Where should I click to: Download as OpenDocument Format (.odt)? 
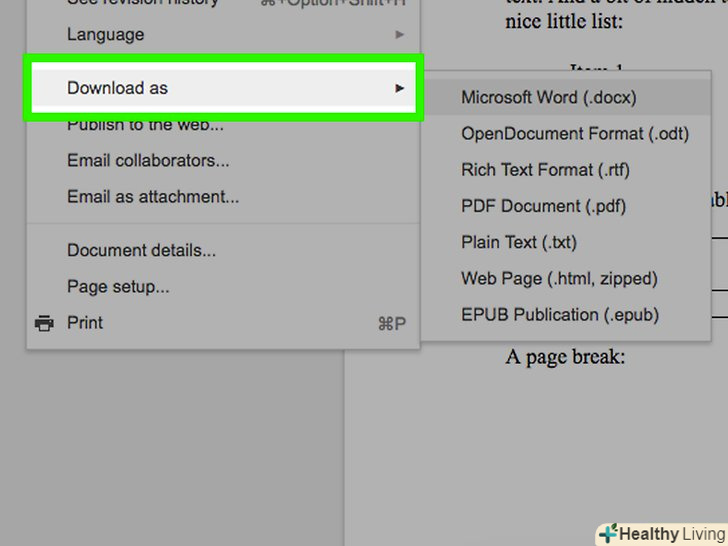coord(566,134)
